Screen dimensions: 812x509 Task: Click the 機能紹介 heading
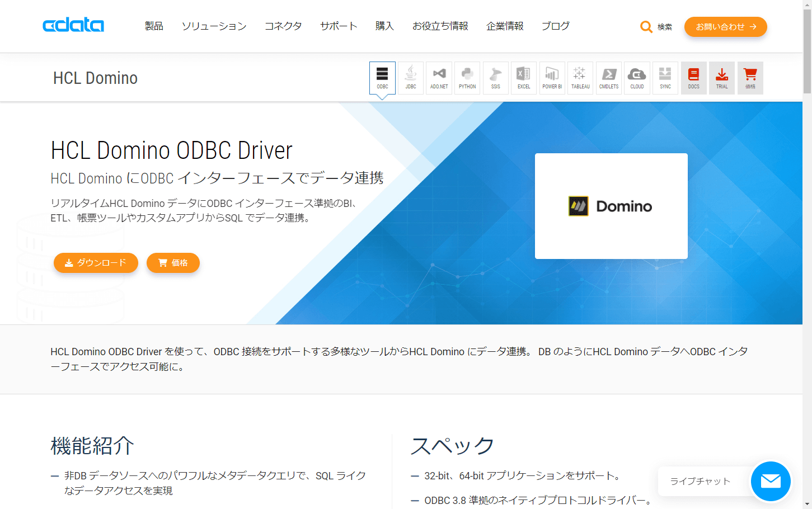click(92, 446)
